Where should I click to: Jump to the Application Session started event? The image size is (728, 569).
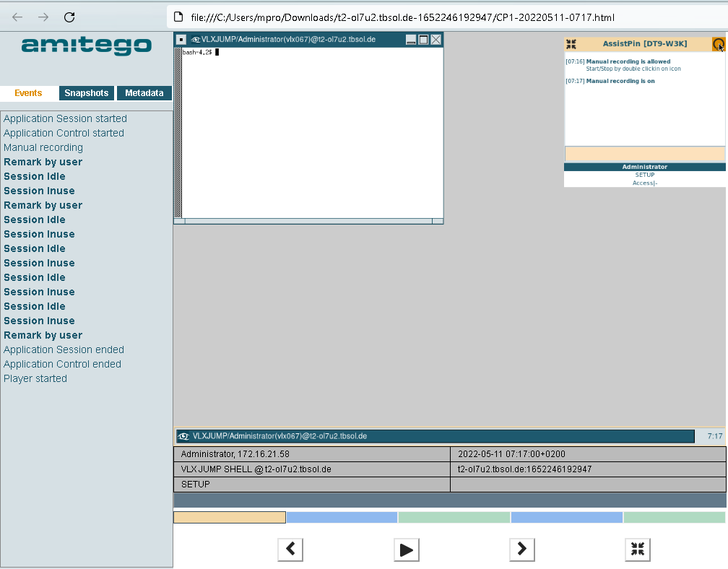pos(65,118)
